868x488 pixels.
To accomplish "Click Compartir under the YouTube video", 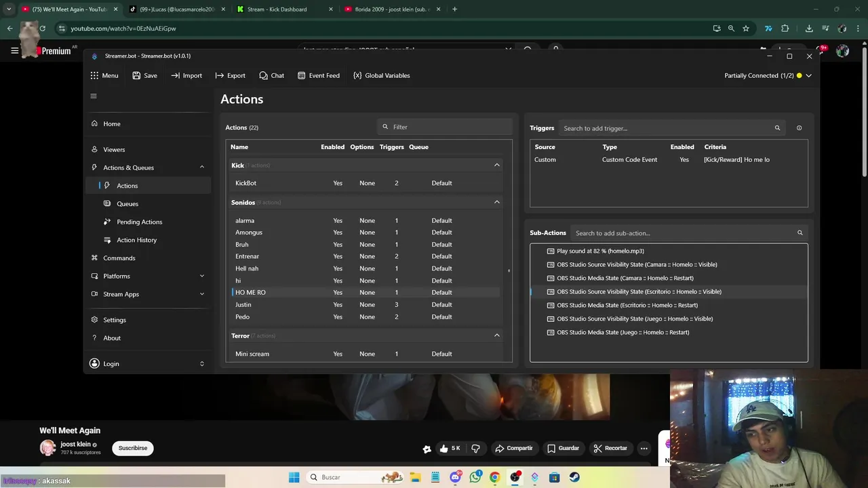I will pos(513,448).
